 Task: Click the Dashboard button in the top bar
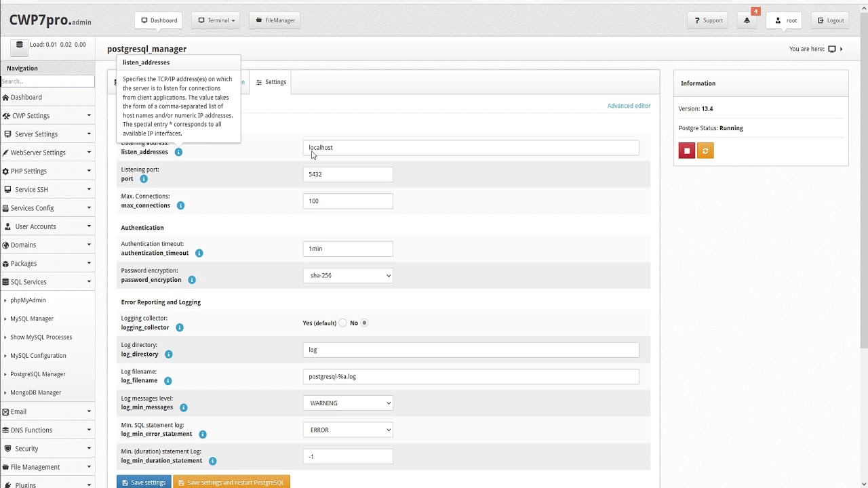(159, 20)
